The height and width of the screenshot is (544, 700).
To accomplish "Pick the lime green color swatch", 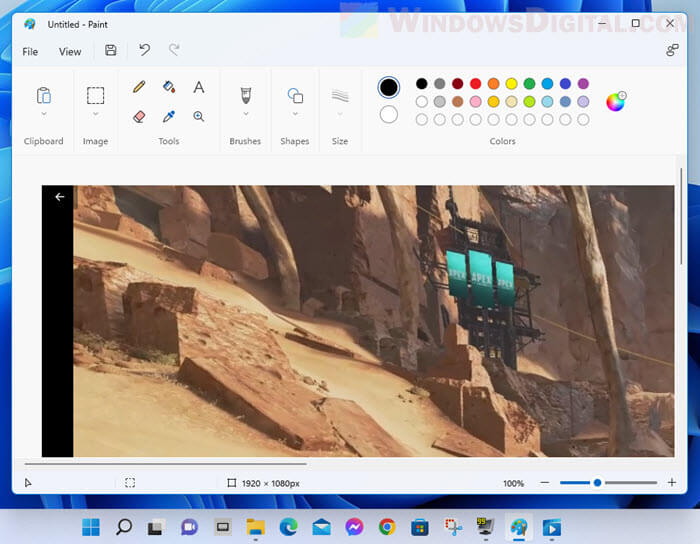I will point(529,102).
